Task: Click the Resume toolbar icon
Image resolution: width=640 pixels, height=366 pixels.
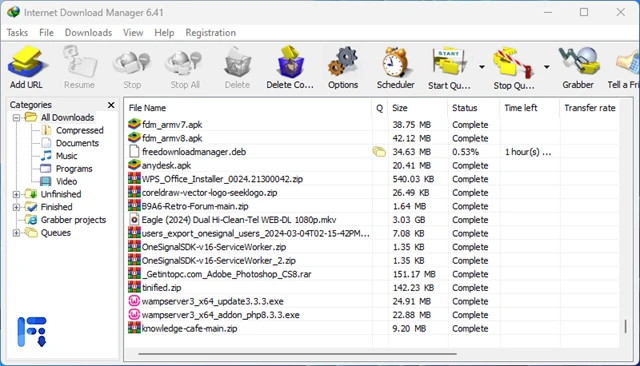Action: [79, 61]
